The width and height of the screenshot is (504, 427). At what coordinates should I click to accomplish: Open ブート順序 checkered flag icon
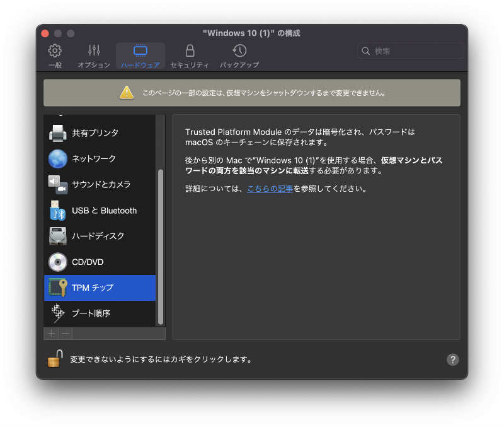tap(58, 313)
